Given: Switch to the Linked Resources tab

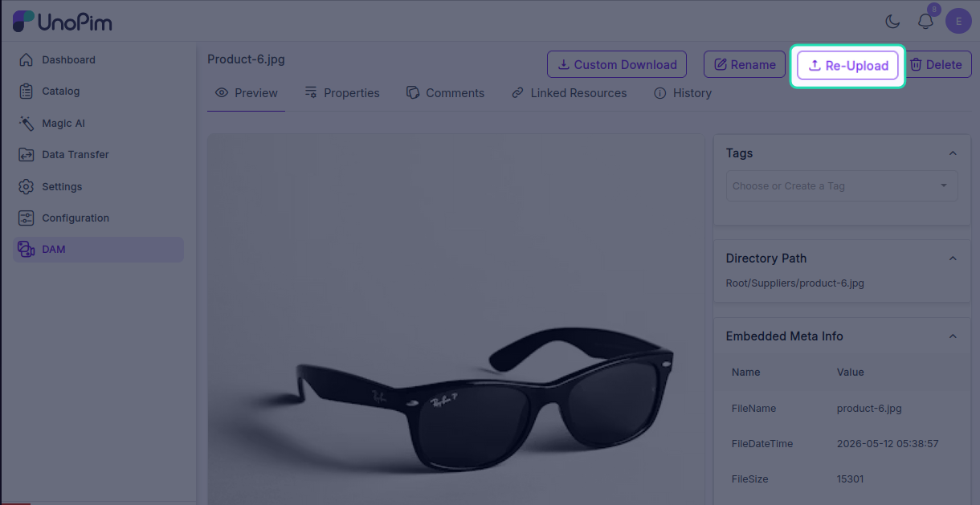Looking at the screenshot, I should (x=569, y=93).
